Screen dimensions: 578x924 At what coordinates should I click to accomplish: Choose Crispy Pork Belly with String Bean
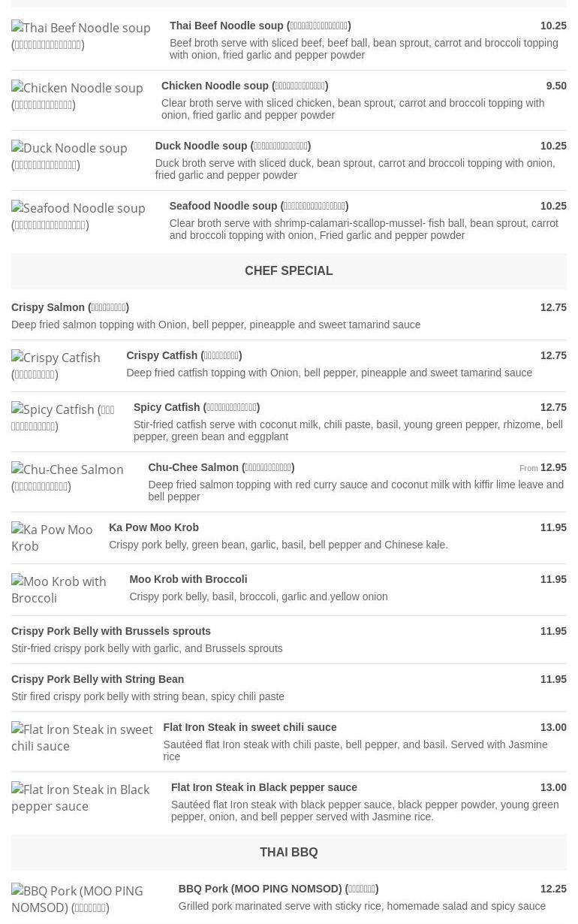pyautogui.click(x=98, y=679)
